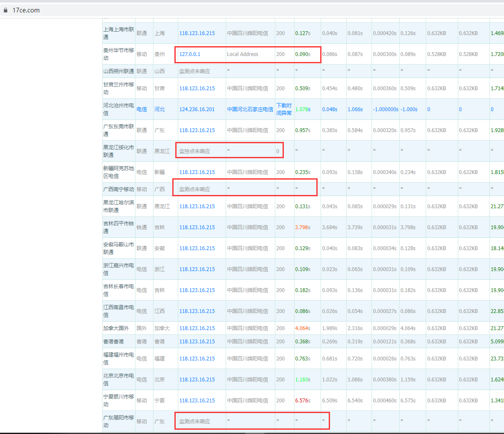This screenshot has width=504, height=434.
Task: Click the lock icon beside 17ce.com
Action: [x=6, y=10]
